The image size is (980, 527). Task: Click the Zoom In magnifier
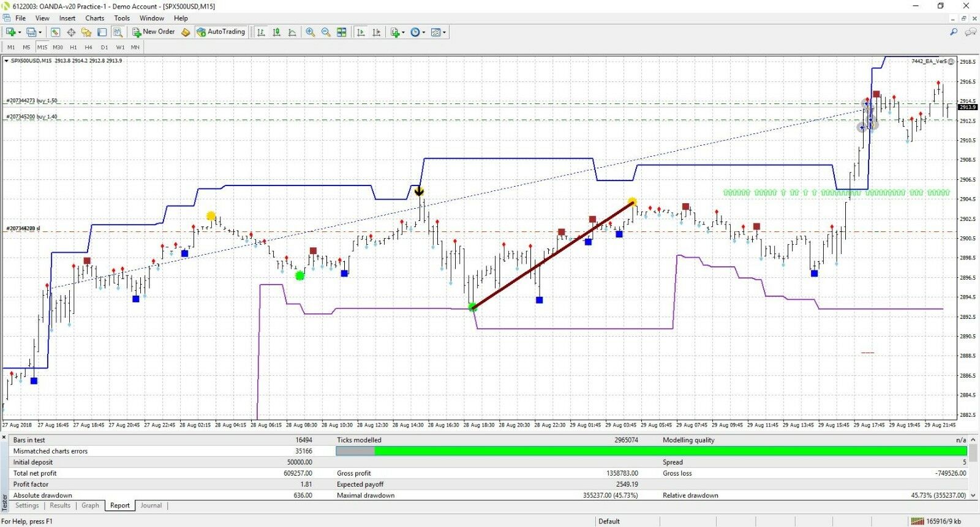(311, 32)
